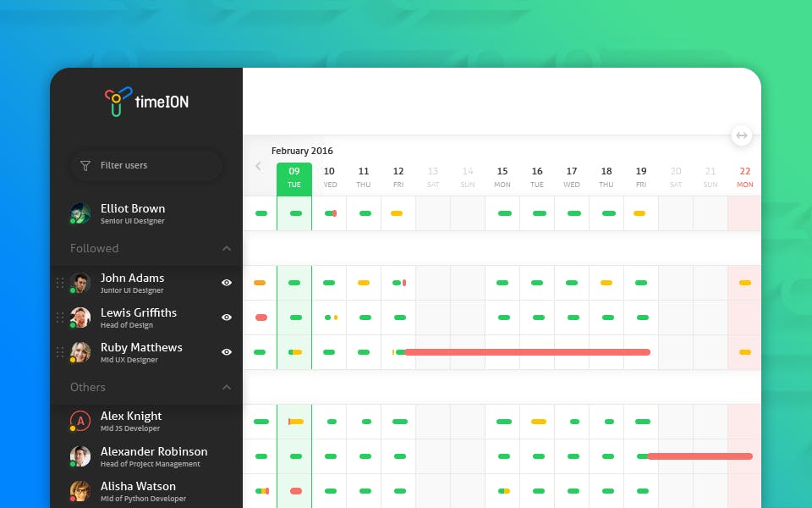The image size is (812, 508).
Task: Open John Adams' name
Action: pos(132,278)
